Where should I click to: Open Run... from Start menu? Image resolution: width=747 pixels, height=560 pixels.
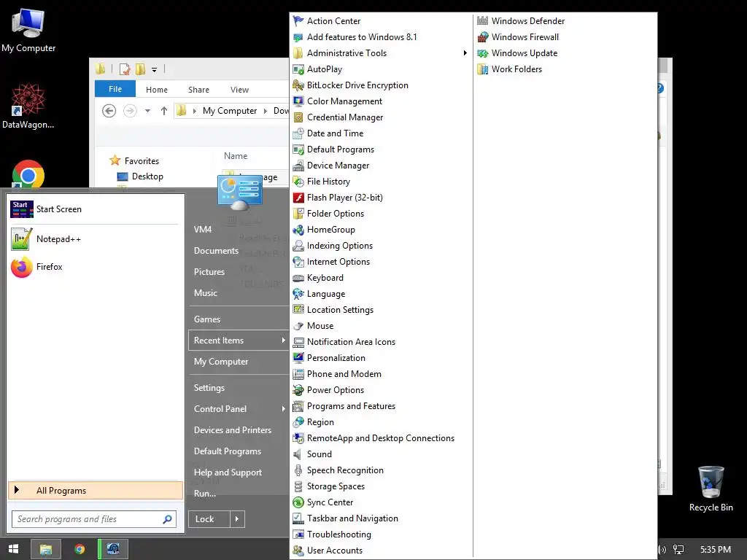(x=205, y=494)
